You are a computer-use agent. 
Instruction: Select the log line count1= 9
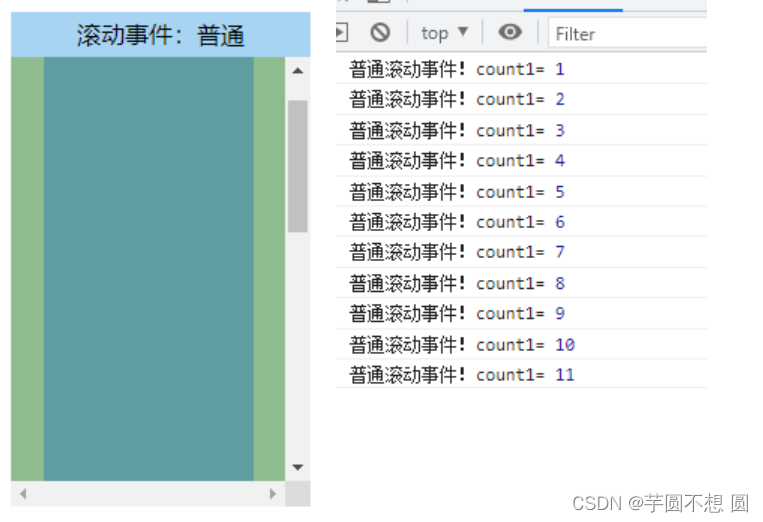click(x=521, y=313)
